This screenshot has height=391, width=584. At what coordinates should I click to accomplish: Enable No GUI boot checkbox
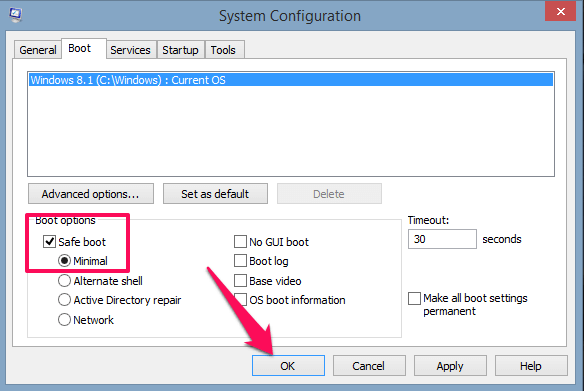click(240, 241)
